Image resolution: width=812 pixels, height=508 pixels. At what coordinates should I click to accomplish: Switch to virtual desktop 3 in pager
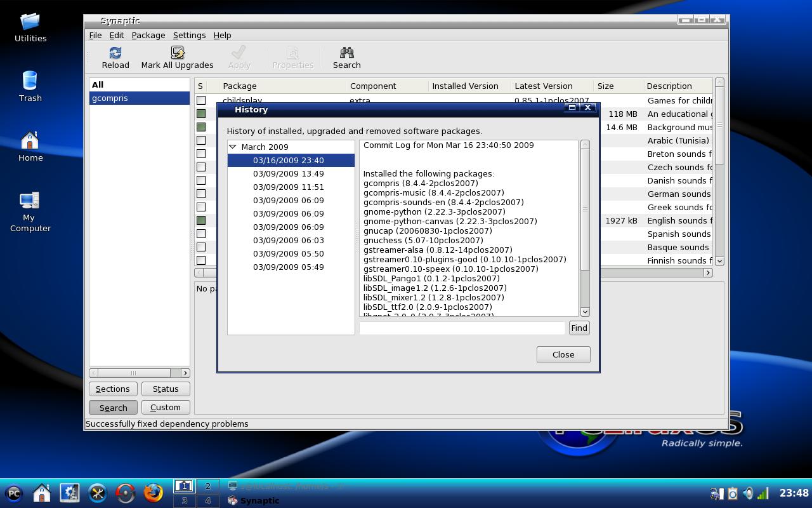click(x=185, y=500)
